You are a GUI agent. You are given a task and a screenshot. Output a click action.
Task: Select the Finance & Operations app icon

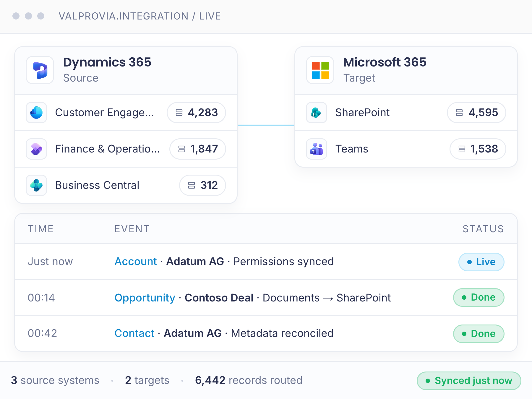(x=36, y=149)
